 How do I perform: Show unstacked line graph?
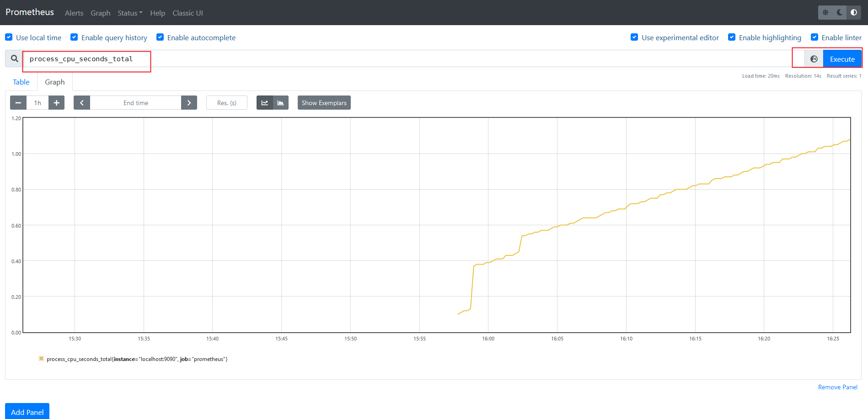click(265, 103)
